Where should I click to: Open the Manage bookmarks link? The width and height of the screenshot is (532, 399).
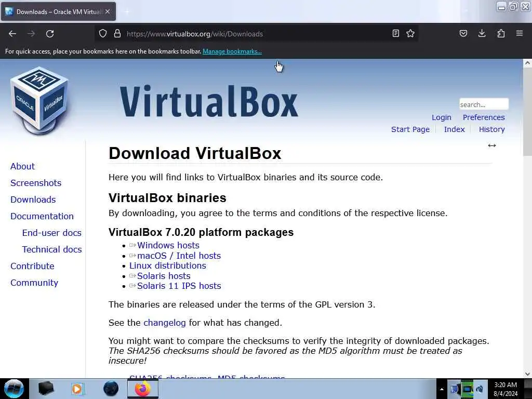click(232, 51)
